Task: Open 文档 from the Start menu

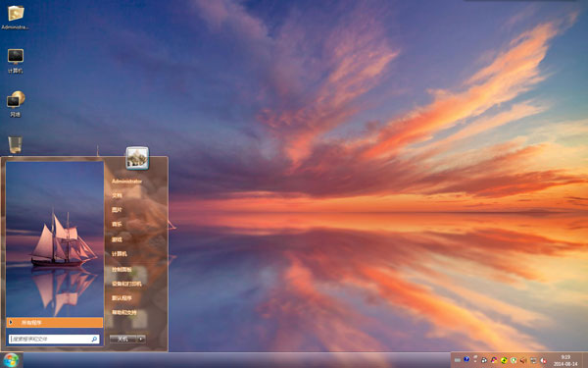Action: [117, 195]
